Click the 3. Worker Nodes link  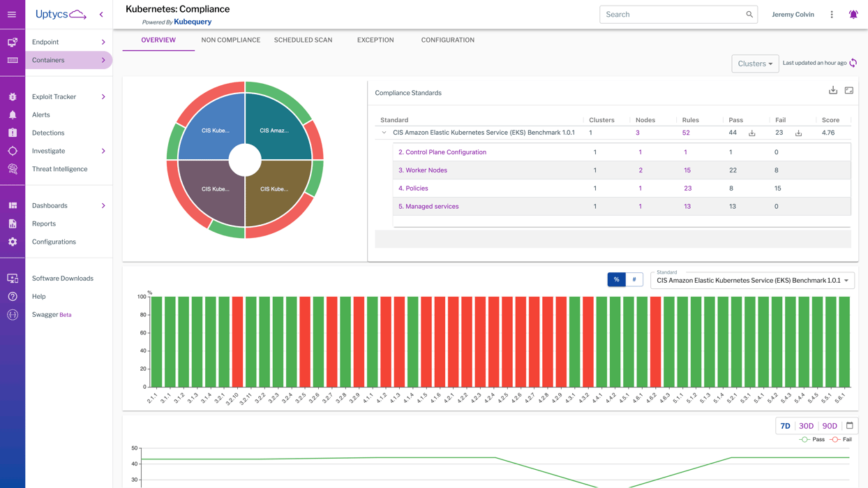(423, 170)
